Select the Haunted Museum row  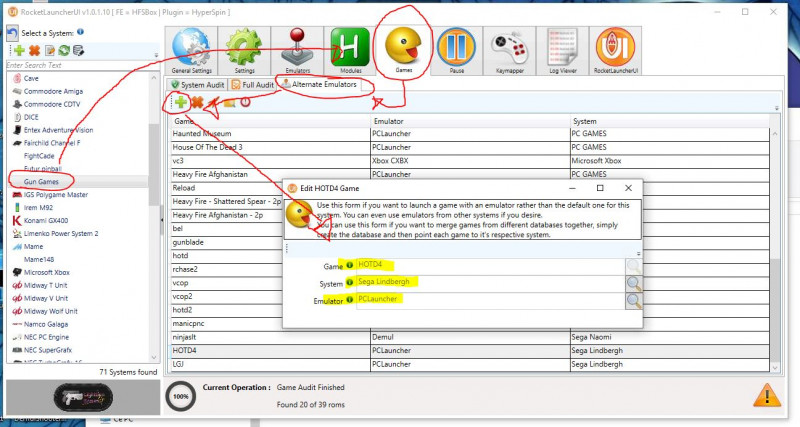(470, 134)
